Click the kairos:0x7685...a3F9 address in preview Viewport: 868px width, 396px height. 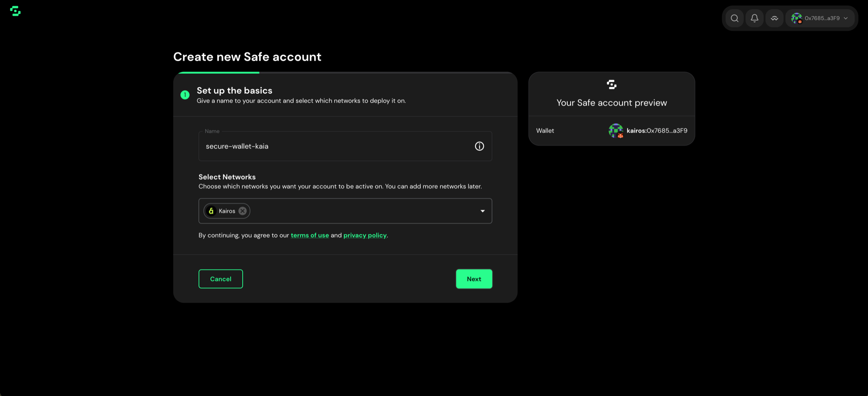point(657,131)
